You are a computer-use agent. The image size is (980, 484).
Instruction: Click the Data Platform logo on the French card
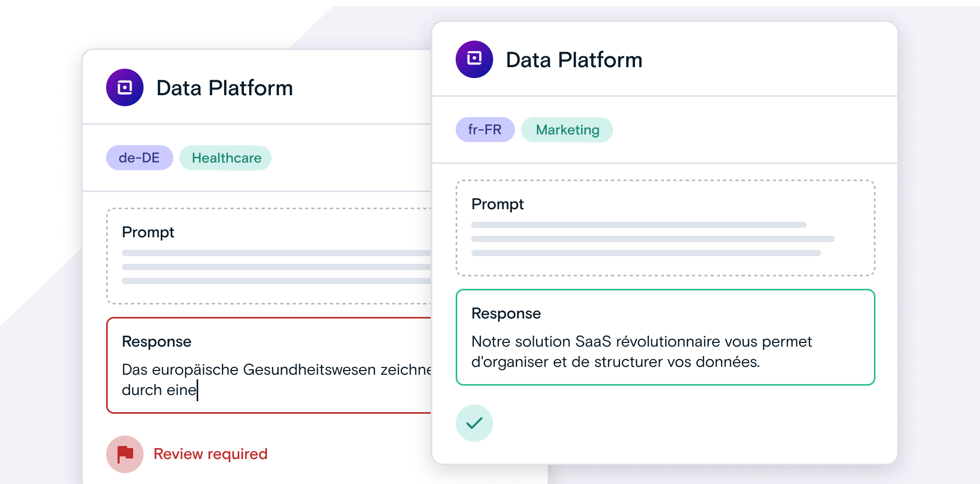pos(474,59)
